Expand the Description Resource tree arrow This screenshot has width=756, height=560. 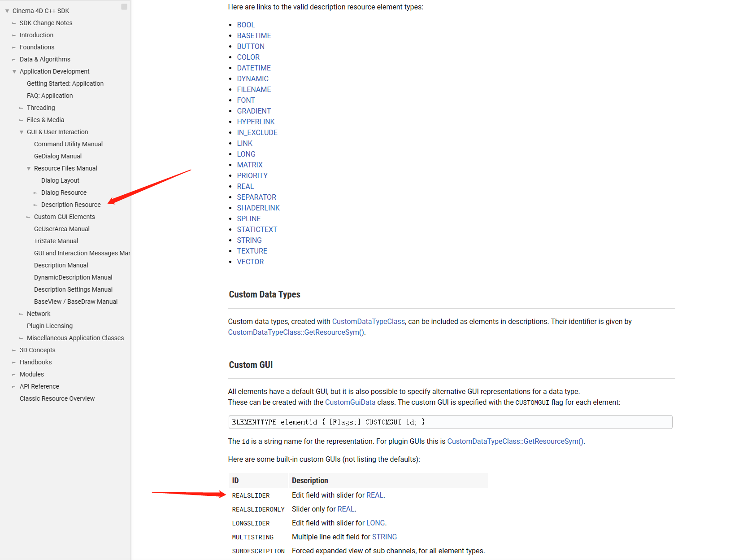(35, 205)
